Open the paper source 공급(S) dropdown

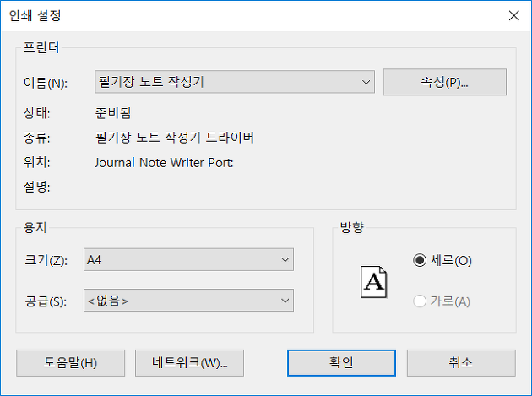click(188, 301)
